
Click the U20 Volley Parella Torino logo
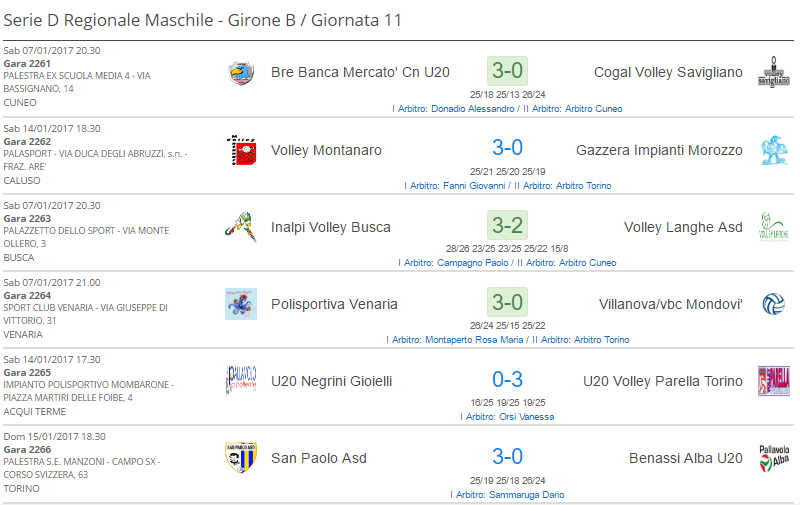[x=773, y=381]
